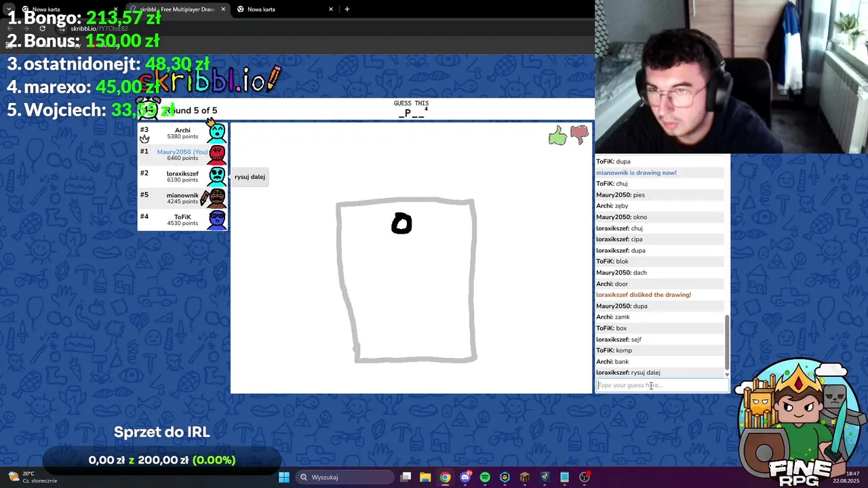Open Windows Start menu

coord(284,477)
